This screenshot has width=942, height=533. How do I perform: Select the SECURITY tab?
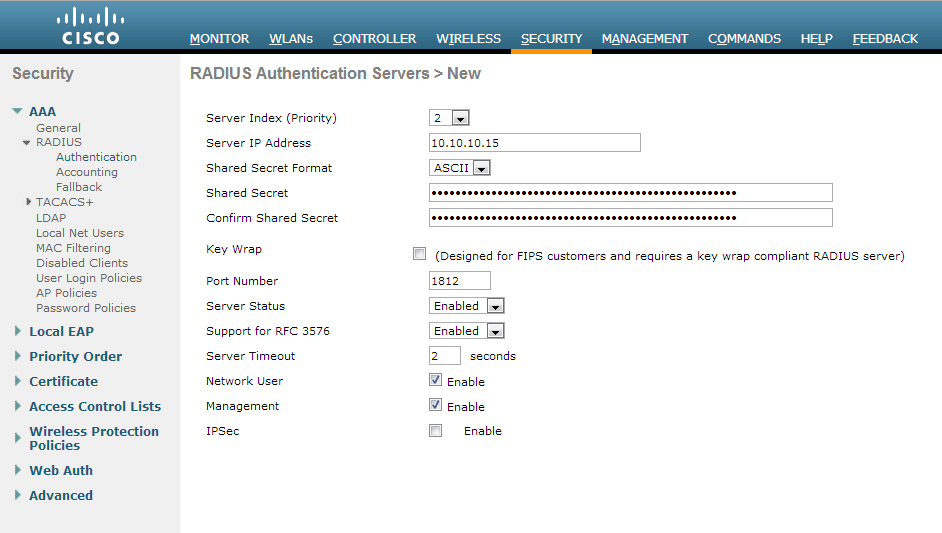click(552, 38)
